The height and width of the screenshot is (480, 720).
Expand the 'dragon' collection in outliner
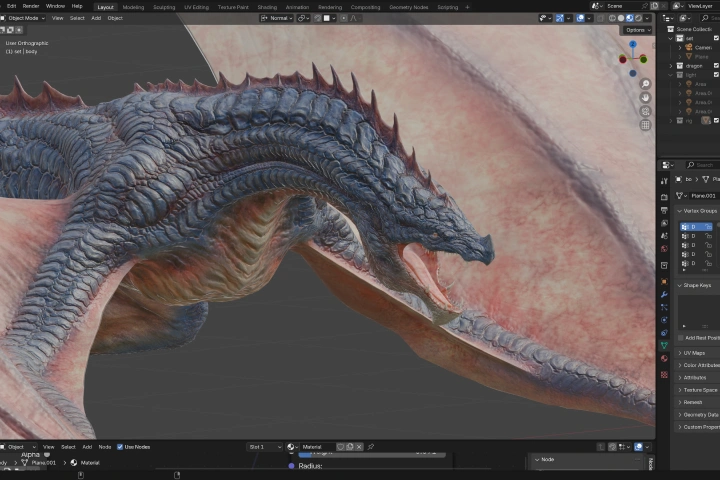pyautogui.click(x=670, y=66)
